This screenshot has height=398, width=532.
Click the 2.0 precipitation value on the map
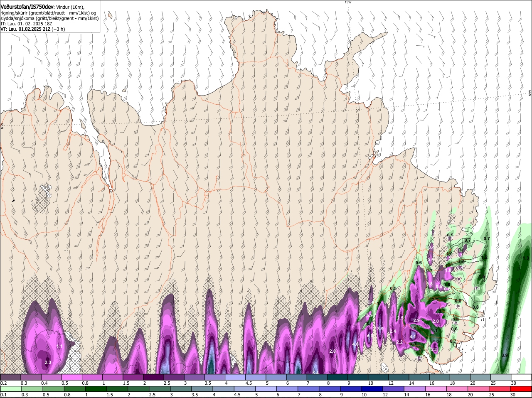[x=436, y=321]
